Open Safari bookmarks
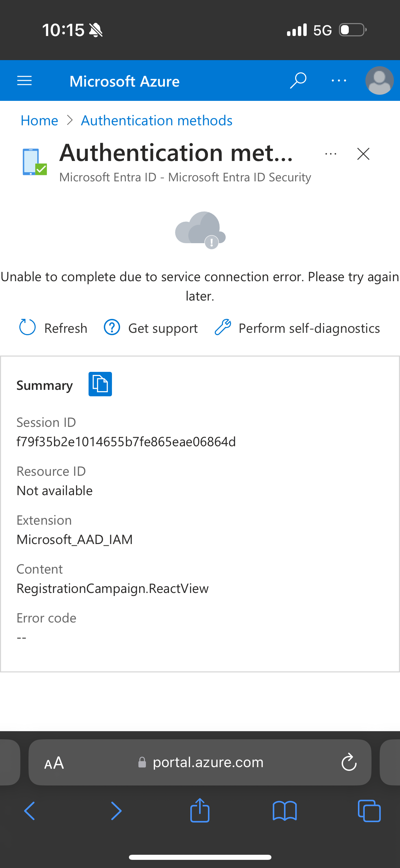The height and width of the screenshot is (868, 400). [285, 811]
